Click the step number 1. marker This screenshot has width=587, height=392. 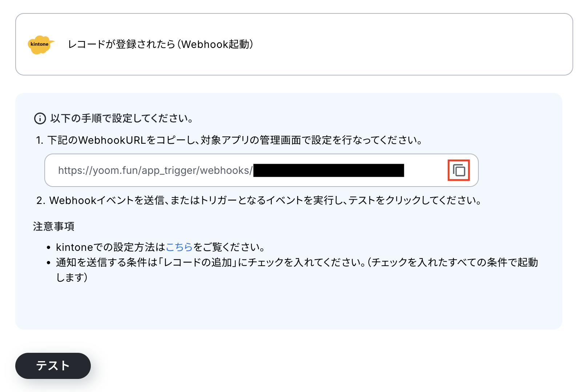tap(40, 140)
